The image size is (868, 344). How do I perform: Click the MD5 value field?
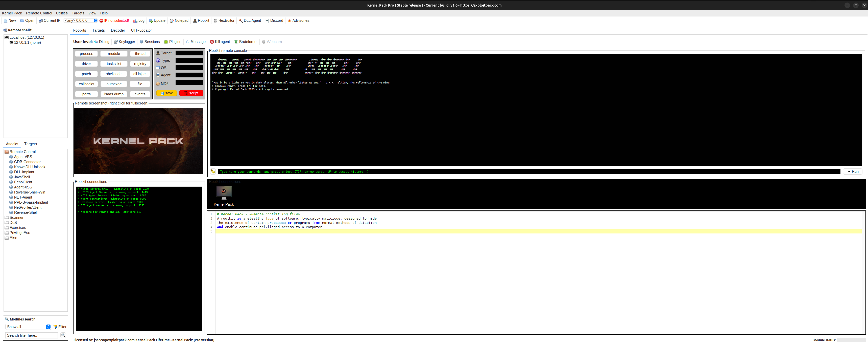point(189,82)
